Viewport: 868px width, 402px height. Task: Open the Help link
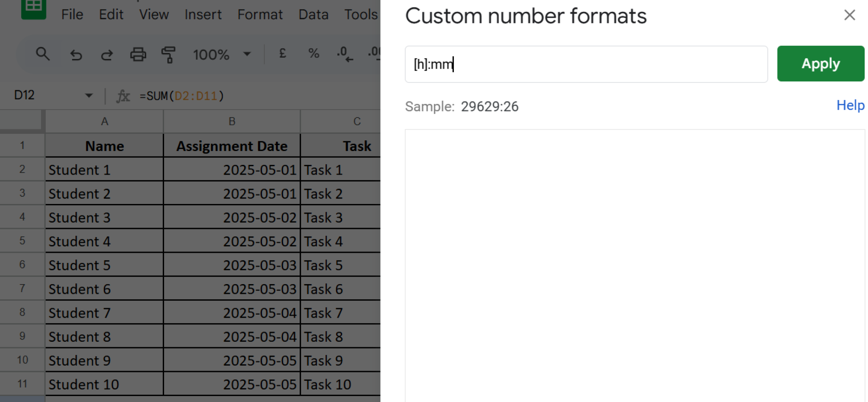pyautogui.click(x=850, y=105)
